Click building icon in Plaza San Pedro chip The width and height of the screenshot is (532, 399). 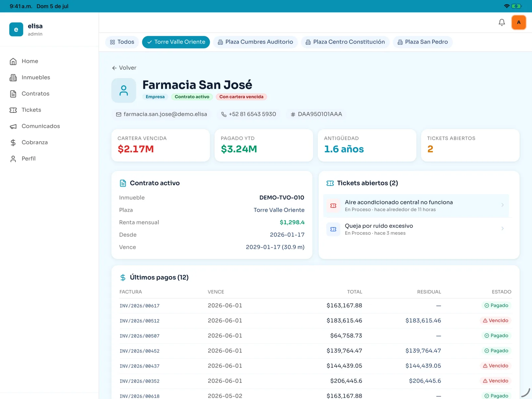click(x=400, y=42)
